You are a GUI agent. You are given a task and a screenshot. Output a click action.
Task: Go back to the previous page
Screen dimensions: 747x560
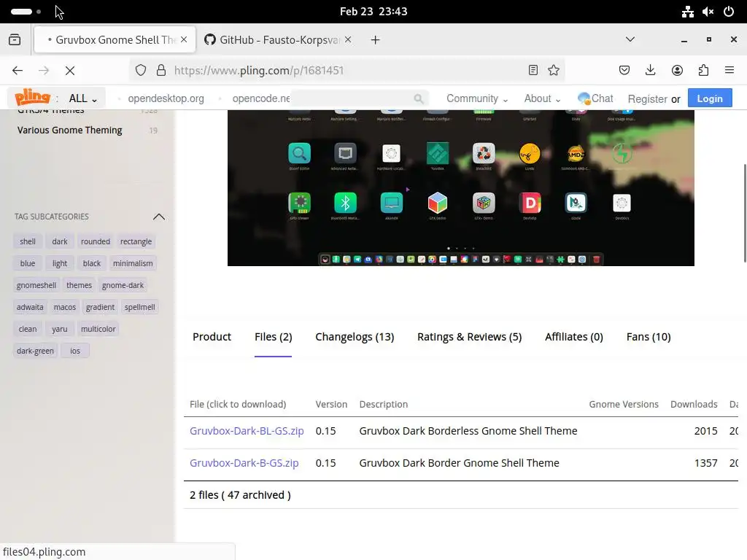18,71
